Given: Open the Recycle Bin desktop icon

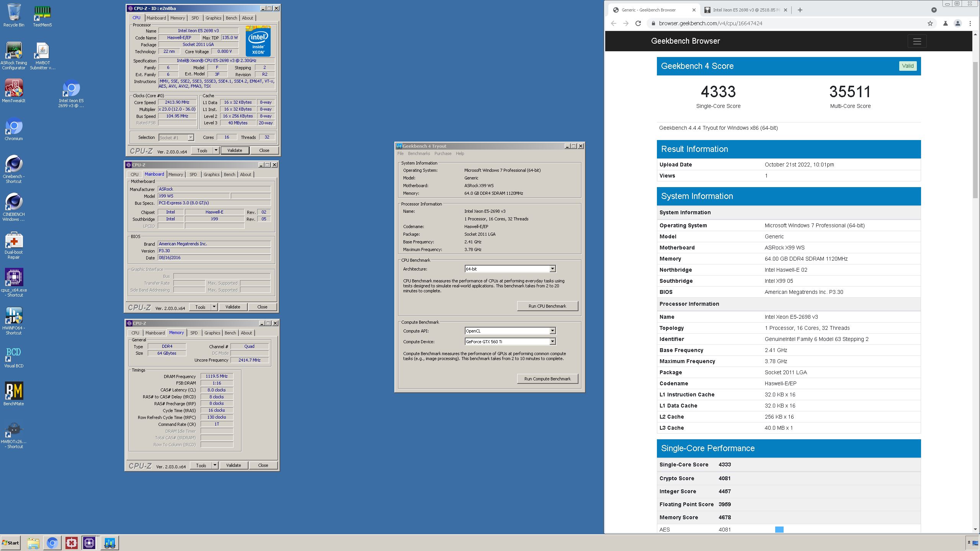Looking at the screenshot, I should click(14, 15).
